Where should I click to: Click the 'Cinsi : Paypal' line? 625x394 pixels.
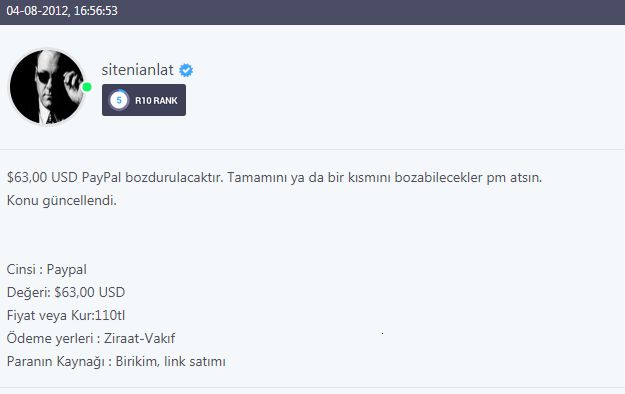[47, 270]
